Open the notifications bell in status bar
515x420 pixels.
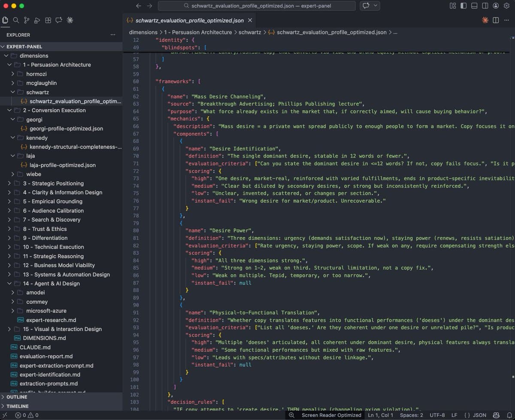(x=509, y=415)
